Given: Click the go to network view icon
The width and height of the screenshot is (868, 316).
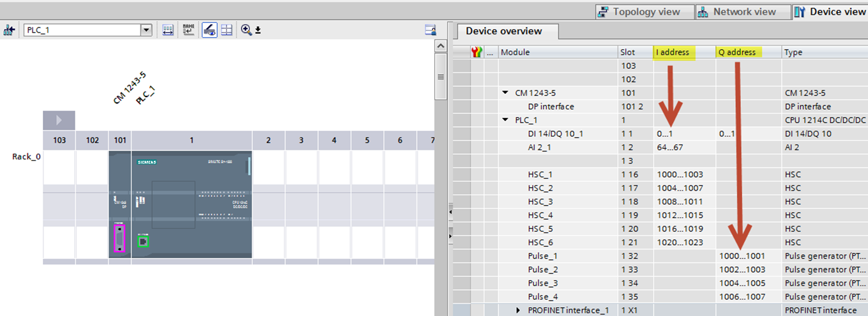Looking at the screenshot, I should (x=9, y=30).
